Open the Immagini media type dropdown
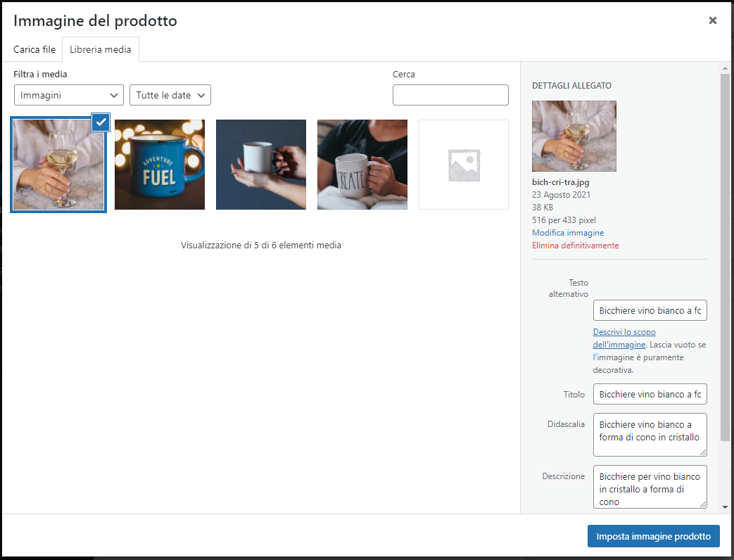This screenshot has width=734, height=560. point(69,95)
